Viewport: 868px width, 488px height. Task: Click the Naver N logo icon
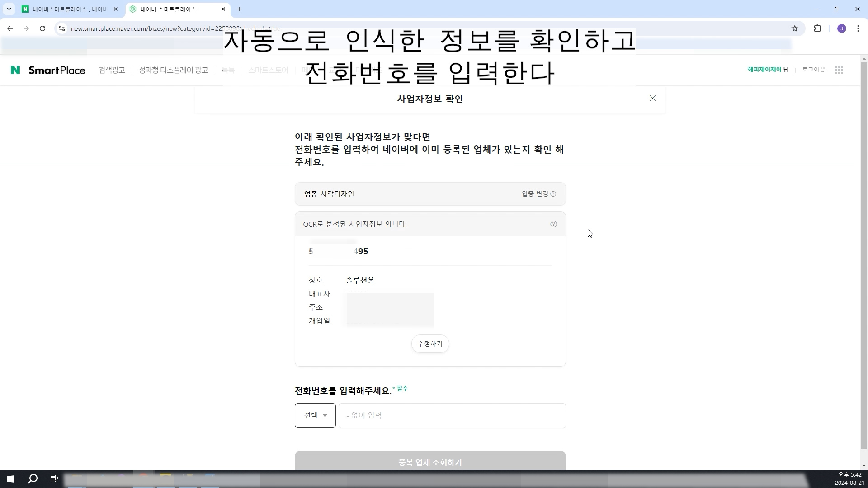[15, 70]
